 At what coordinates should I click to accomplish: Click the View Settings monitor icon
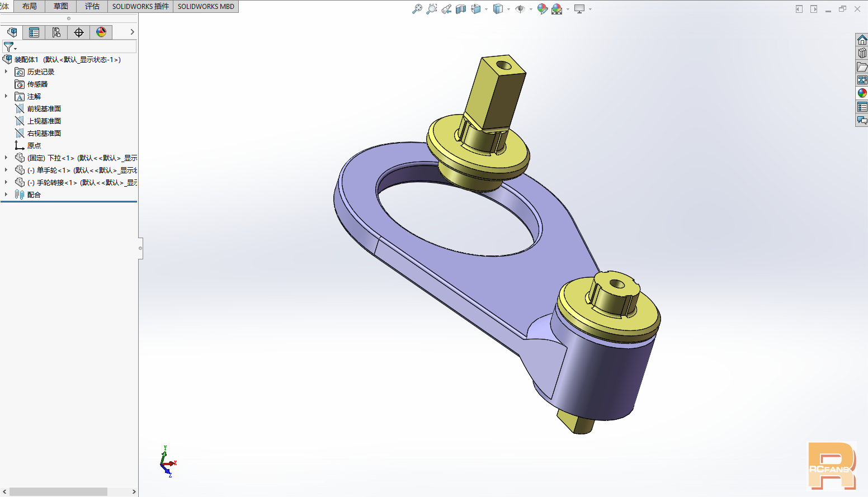coord(579,9)
